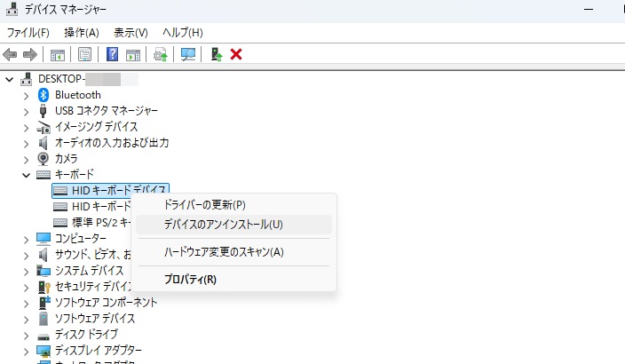This screenshot has width=625, height=364.
Task: Expand the カメラ category
Action: 27,160
